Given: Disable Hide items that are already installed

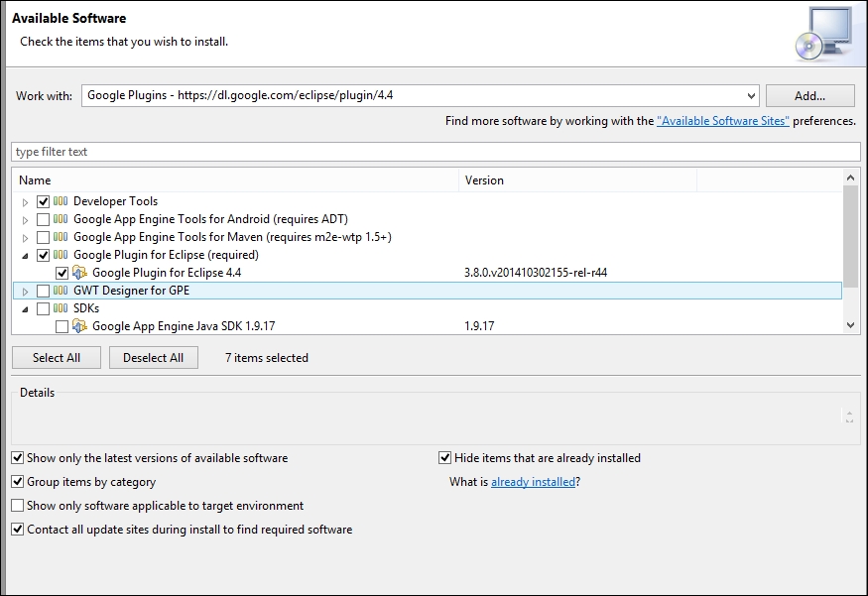Looking at the screenshot, I should 445,457.
